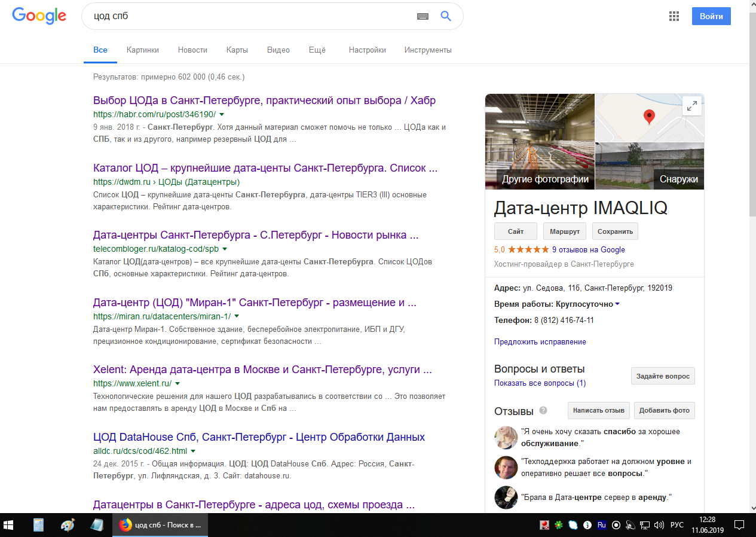
Task: Open the first reviewer's avatar
Action: click(506, 437)
